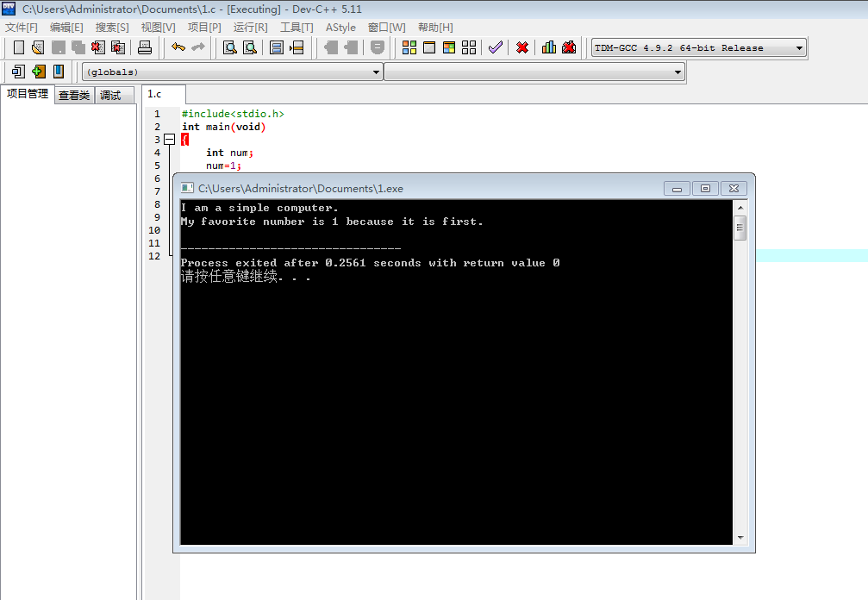This screenshot has height=600, width=868.
Task: Click the console scrollbar thumb
Action: 740,228
